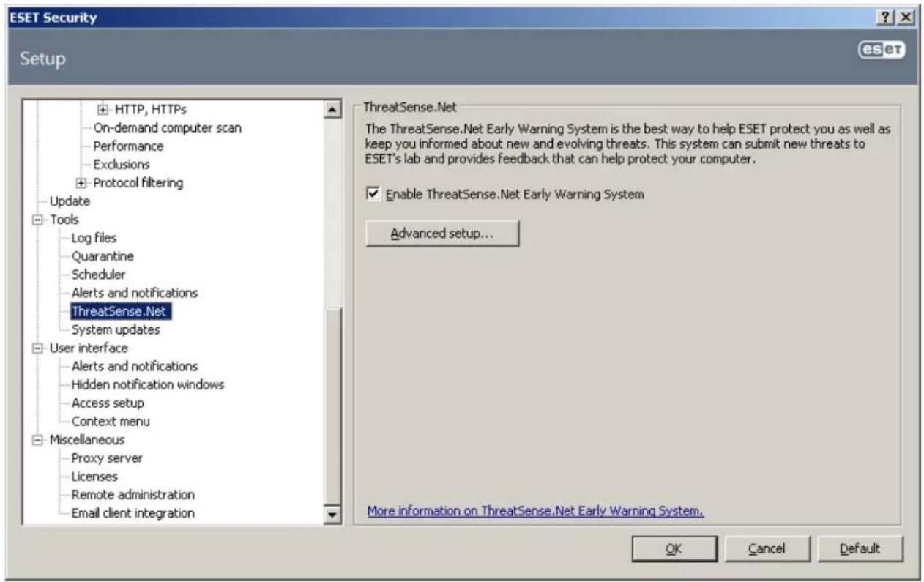Select Scheduler in the tree
Screen dimensions: 924x582
98,275
